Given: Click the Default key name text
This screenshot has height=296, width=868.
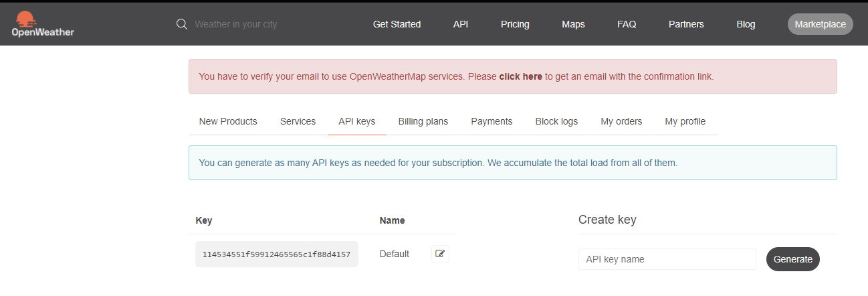Looking at the screenshot, I should [x=395, y=254].
